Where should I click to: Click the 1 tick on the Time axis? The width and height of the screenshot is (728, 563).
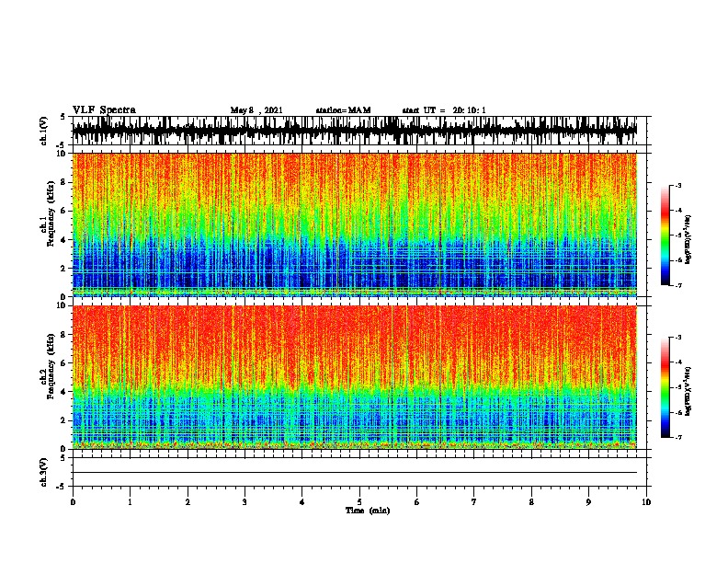click(x=130, y=502)
